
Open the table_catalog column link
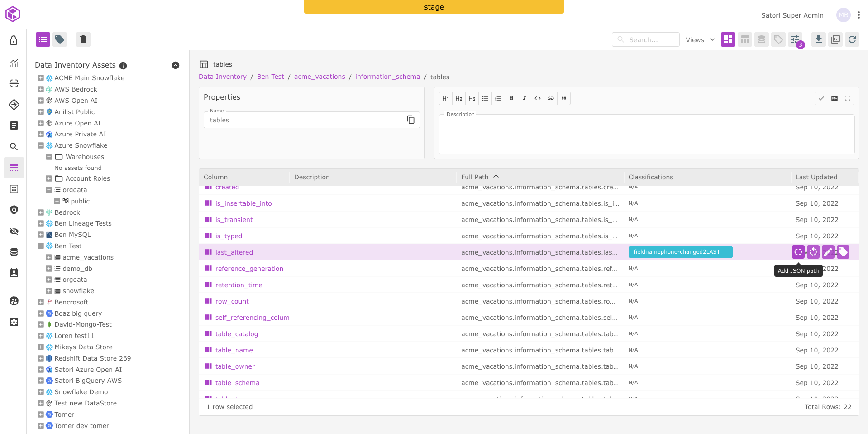tap(237, 334)
